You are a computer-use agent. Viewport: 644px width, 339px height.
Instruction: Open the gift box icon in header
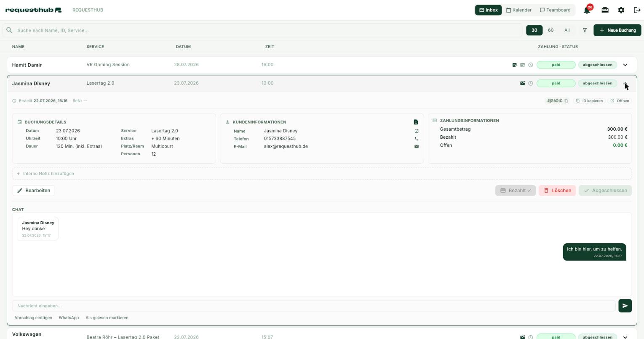[x=605, y=10]
